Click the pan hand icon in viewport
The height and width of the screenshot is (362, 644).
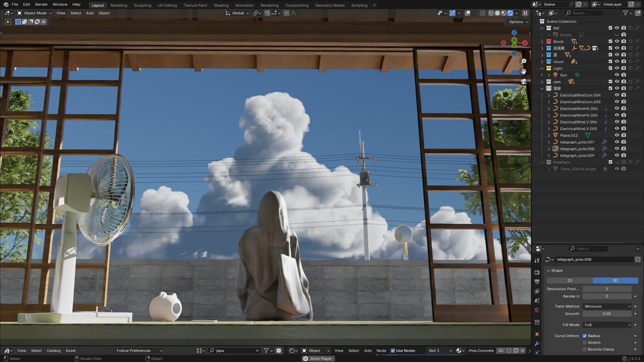523,71
